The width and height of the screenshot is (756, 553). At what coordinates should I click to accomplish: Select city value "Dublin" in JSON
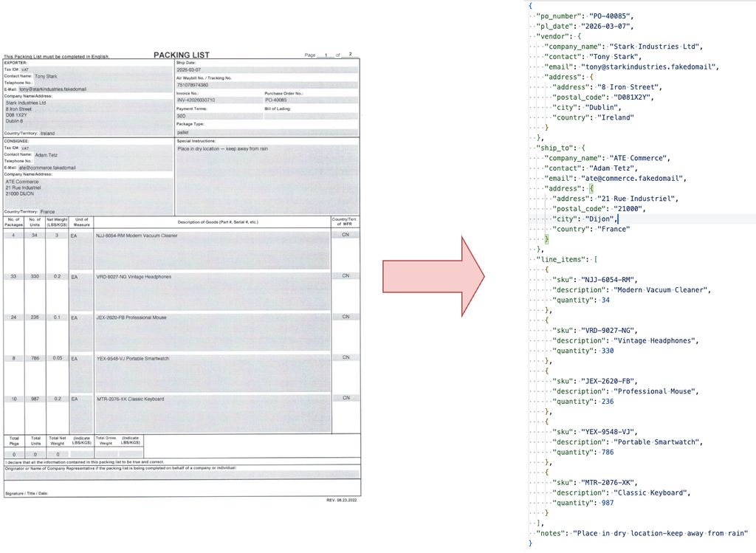[x=601, y=108]
